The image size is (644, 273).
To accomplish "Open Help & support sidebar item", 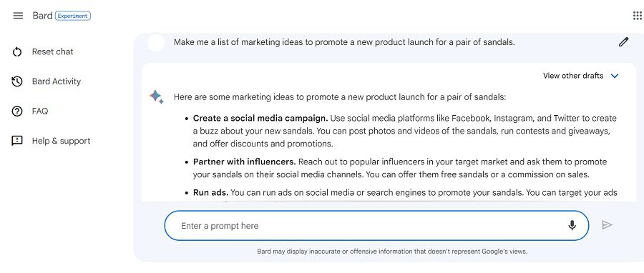I will tap(62, 141).
